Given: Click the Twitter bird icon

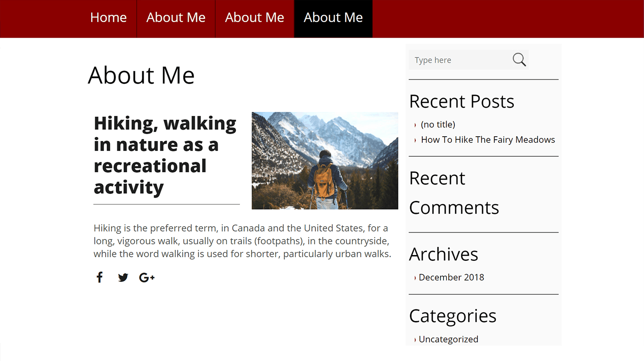Looking at the screenshot, I should coord(123,278).
